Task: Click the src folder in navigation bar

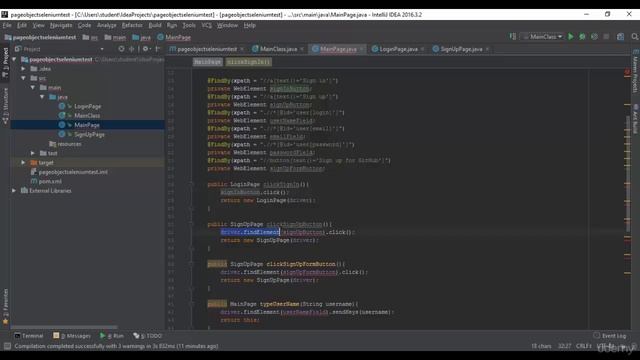Action: [x=90, y=37]
